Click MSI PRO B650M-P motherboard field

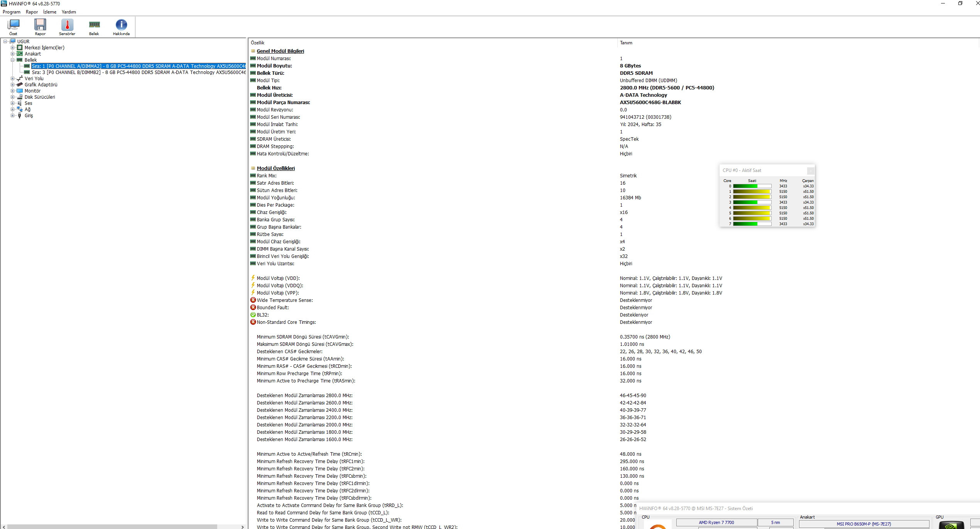(863, 524)
